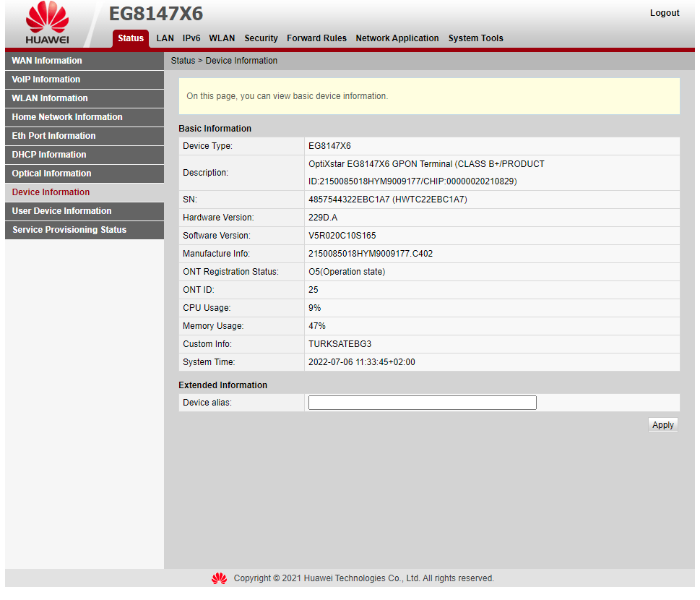
Task: Click Custom Info value 'TURKSATEBG3'
Action: [340, 344]
